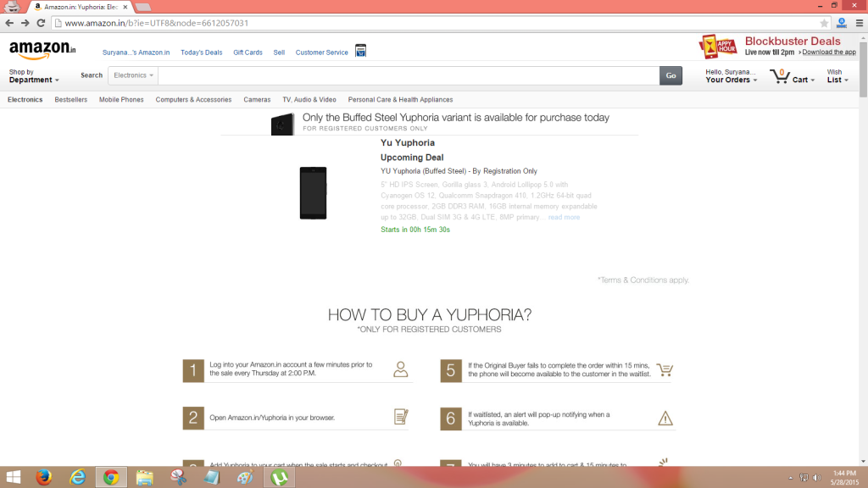868x488 pixels.
Task: Open the Chrome menu hamburger icon
Action: [860, 23]
